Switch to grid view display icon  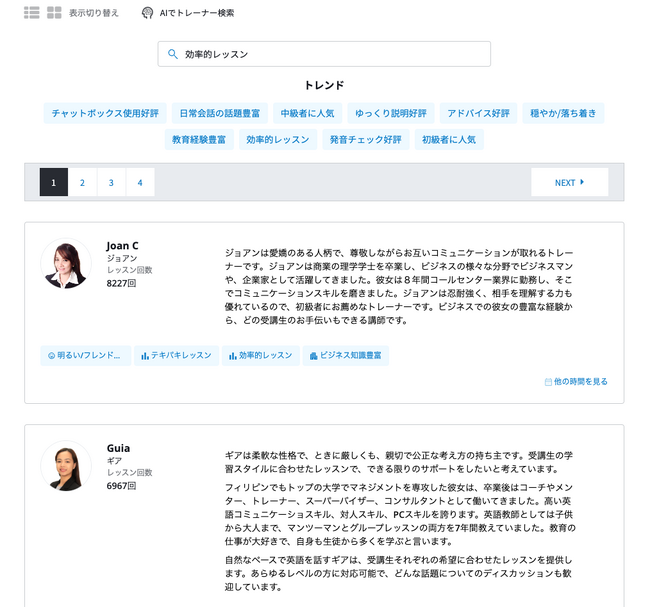[54, 13]
